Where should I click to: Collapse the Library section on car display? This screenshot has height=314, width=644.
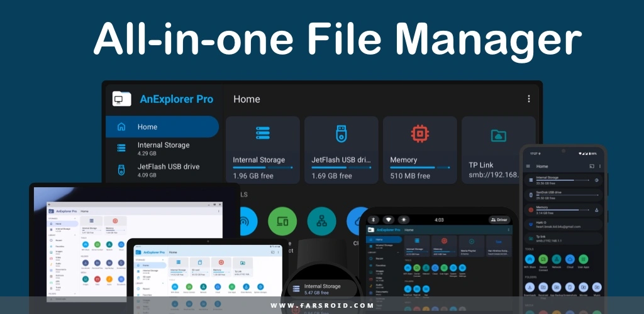[x=398, y=252]
